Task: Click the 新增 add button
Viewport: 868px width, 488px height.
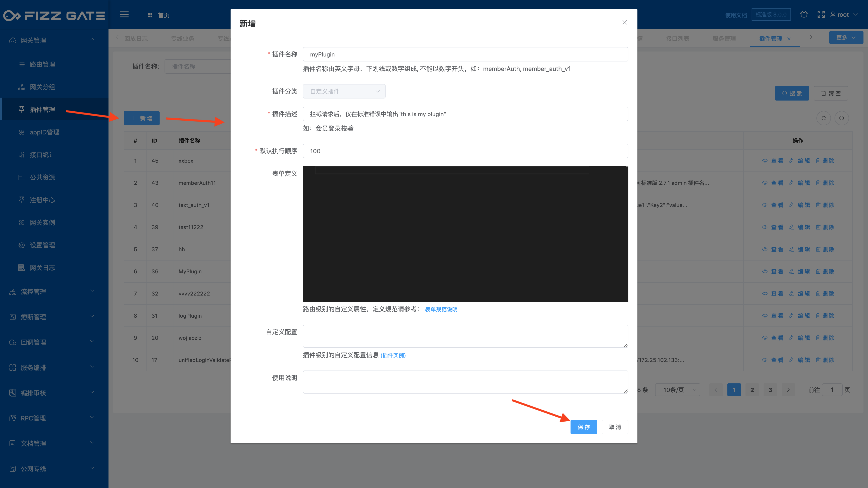Action: [x=142, y=118]
